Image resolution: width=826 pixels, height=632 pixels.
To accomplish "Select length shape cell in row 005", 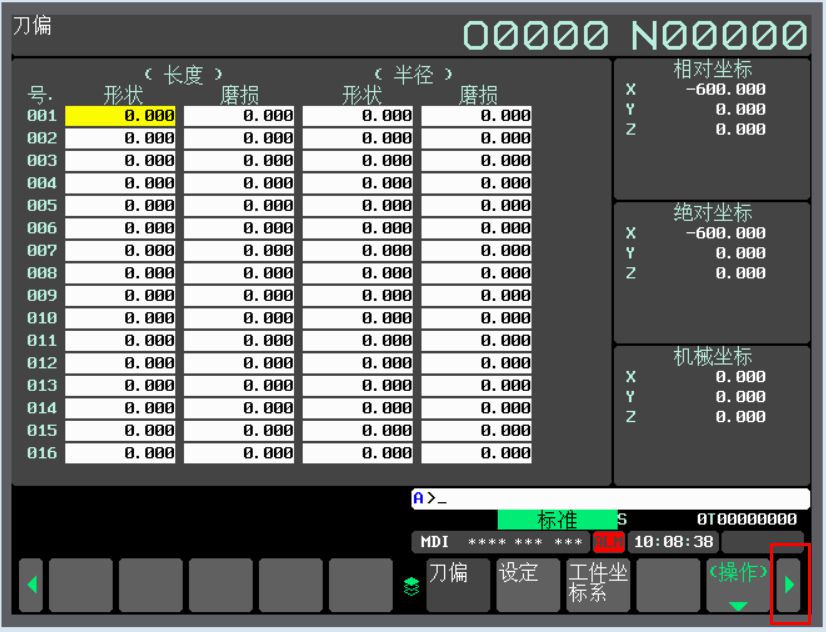I will point(120,206).
